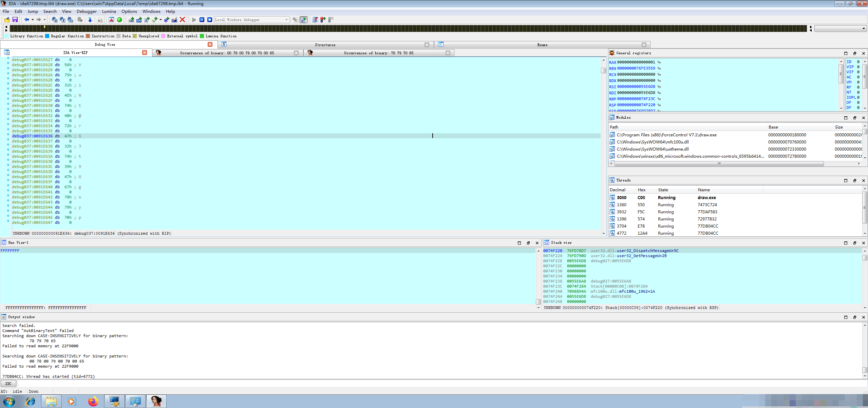Open the Jump menu
The width and height of the screenshot is (868, 408).
[x=33, y=11]
